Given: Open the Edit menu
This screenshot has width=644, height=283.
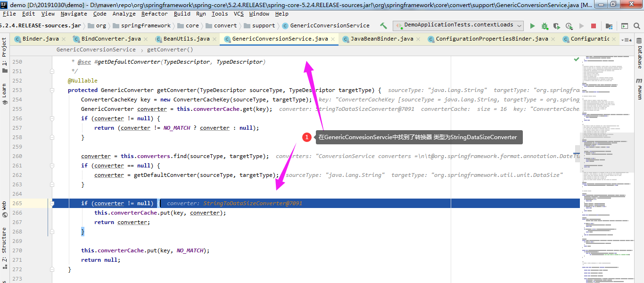Looking at the screenshot, I should (29, 14).
